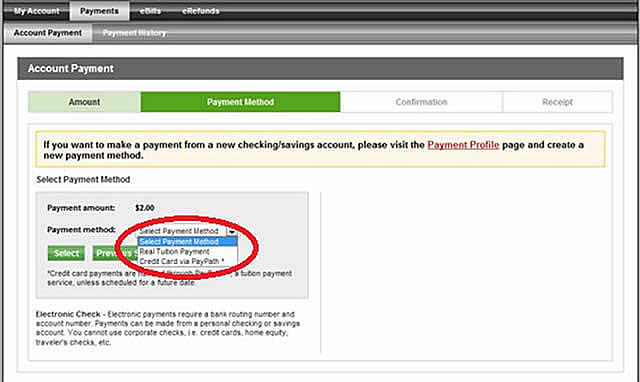Screen dimensions: 640x382
Task: Switch to the Payments tab
Action: 99,11
